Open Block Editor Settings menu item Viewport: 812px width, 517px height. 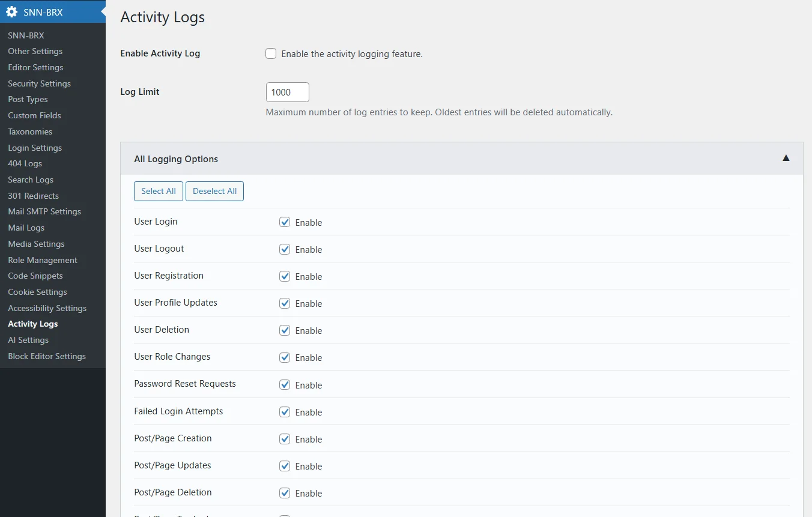pyautogui.click(x=46, y=356)
